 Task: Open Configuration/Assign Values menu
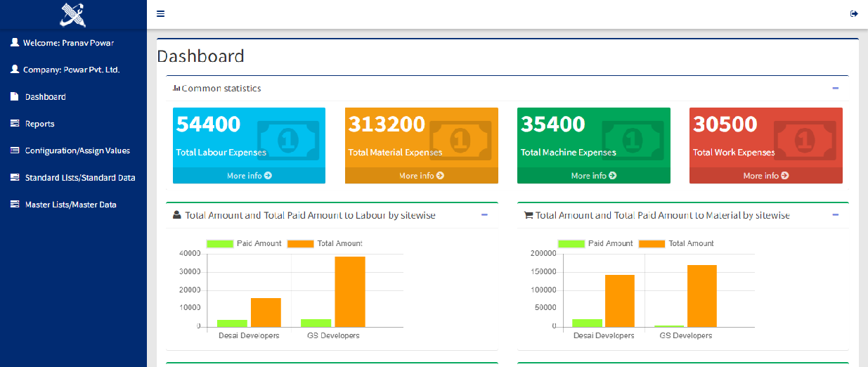click(77, 150)
